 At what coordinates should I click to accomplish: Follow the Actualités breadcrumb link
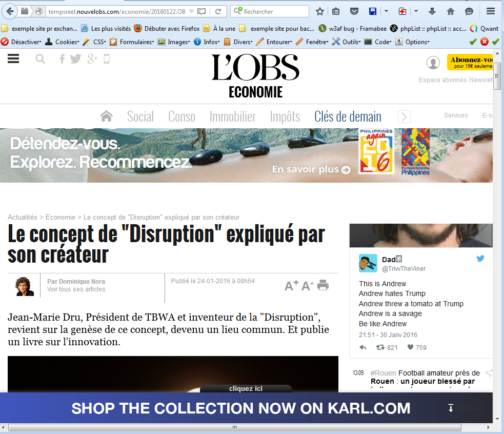click(x=23, y=217)
